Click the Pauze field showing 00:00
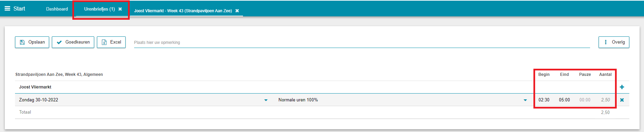The image size is (644, 132). (585, 100)
